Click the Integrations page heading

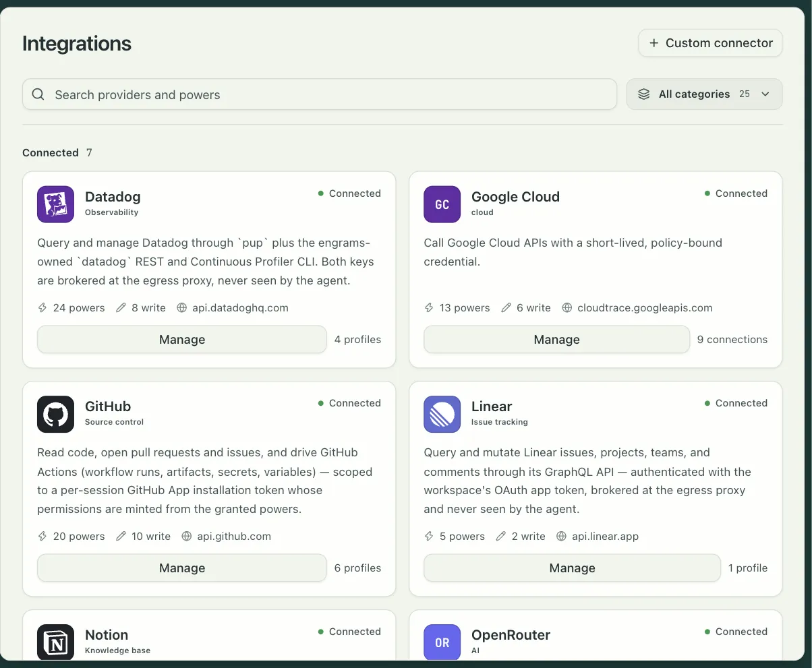[x=77, y=43]
